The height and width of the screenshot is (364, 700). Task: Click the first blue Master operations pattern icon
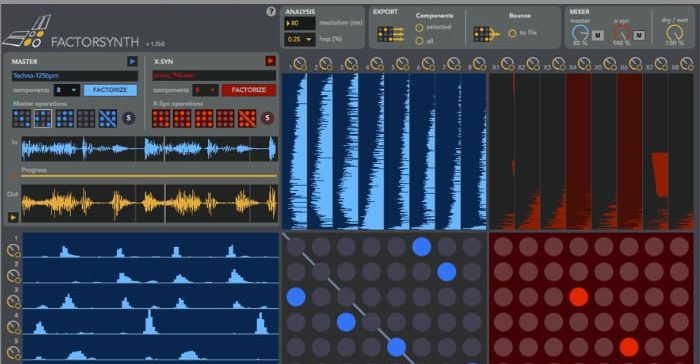tap(21, 118)
